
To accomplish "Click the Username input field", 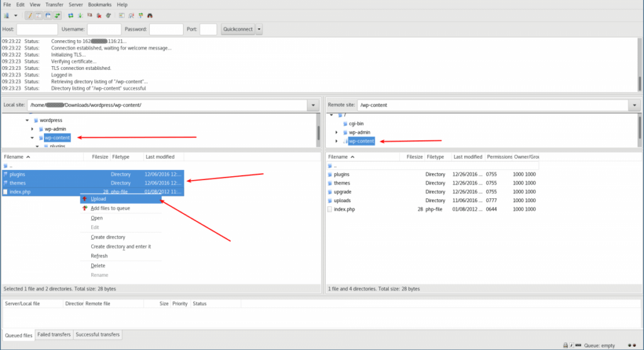I will [104, 29].
